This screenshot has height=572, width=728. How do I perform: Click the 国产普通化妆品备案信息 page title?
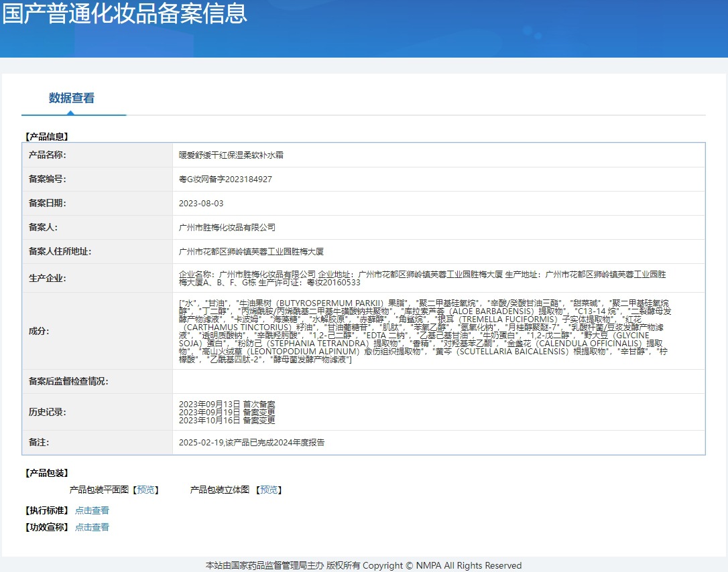[125, 13]
